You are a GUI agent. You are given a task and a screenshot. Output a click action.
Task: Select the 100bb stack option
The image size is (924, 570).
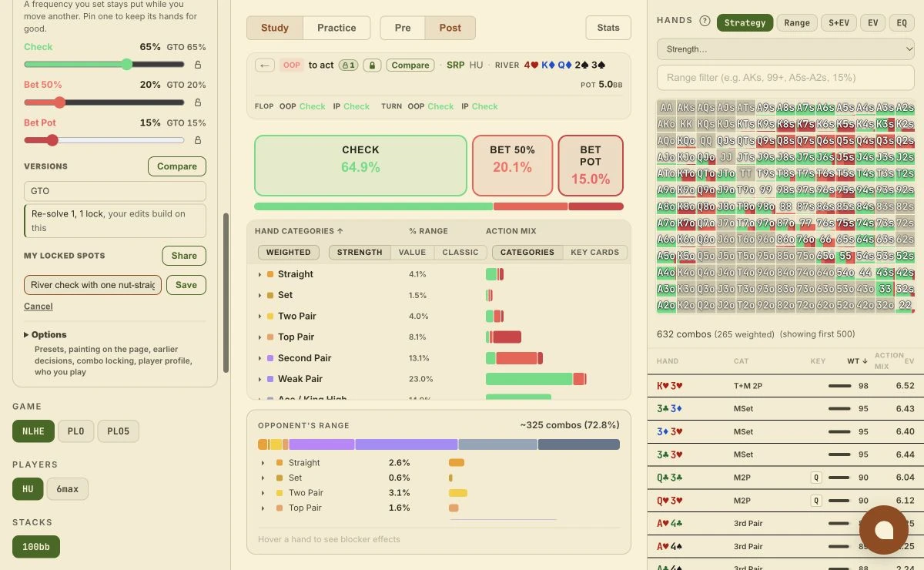point(36,547)
